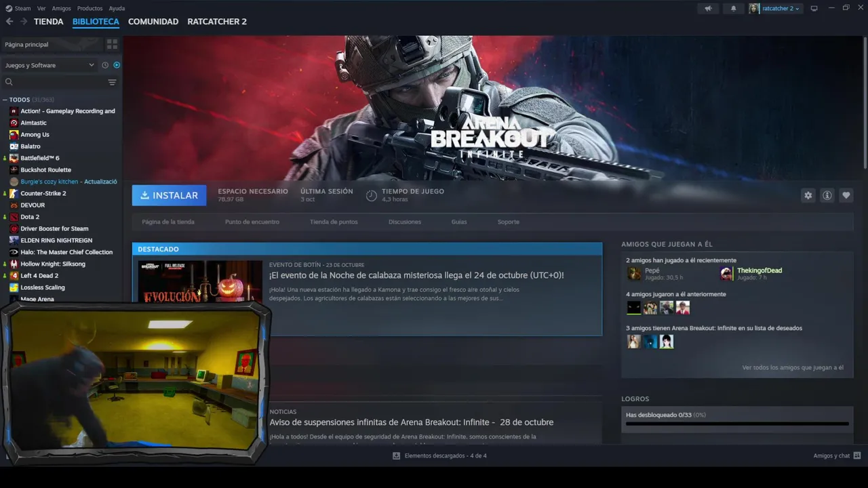Switch to the COMUNIDAD tab
The height and width of the screenshot is (488, 868).
point(153,22)
